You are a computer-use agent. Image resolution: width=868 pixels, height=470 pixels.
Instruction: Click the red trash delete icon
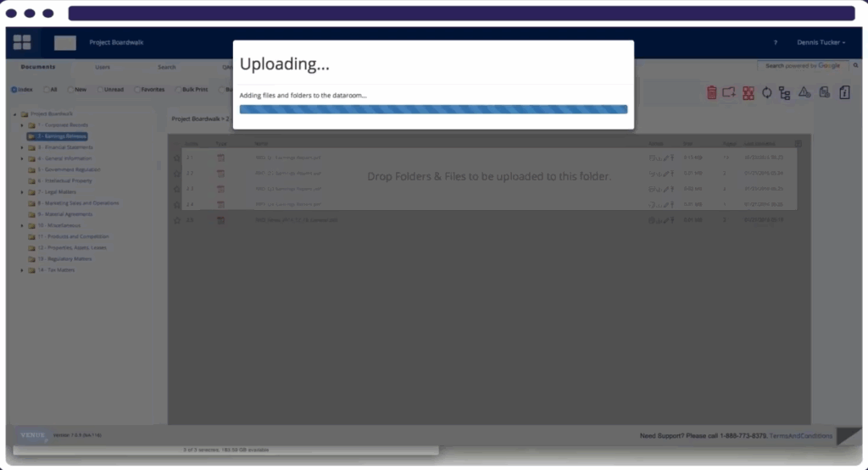pyautogui.click(x=712, y=92)
